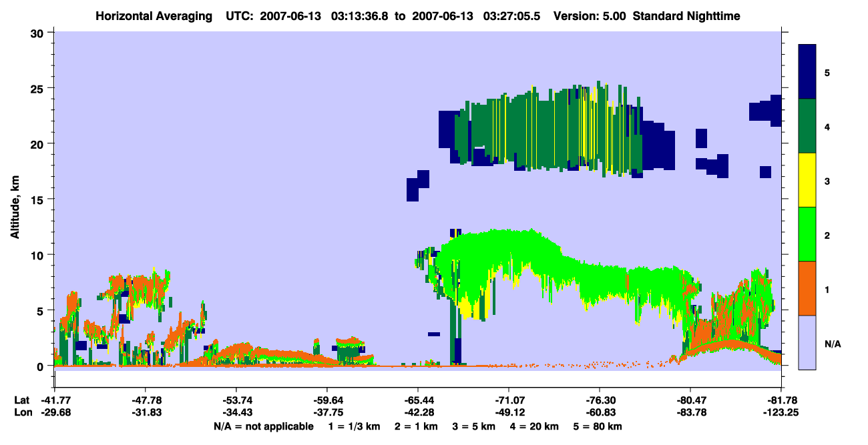
Task: Click the '4 = 20 km' key text
Action: [x=535, y=426]
